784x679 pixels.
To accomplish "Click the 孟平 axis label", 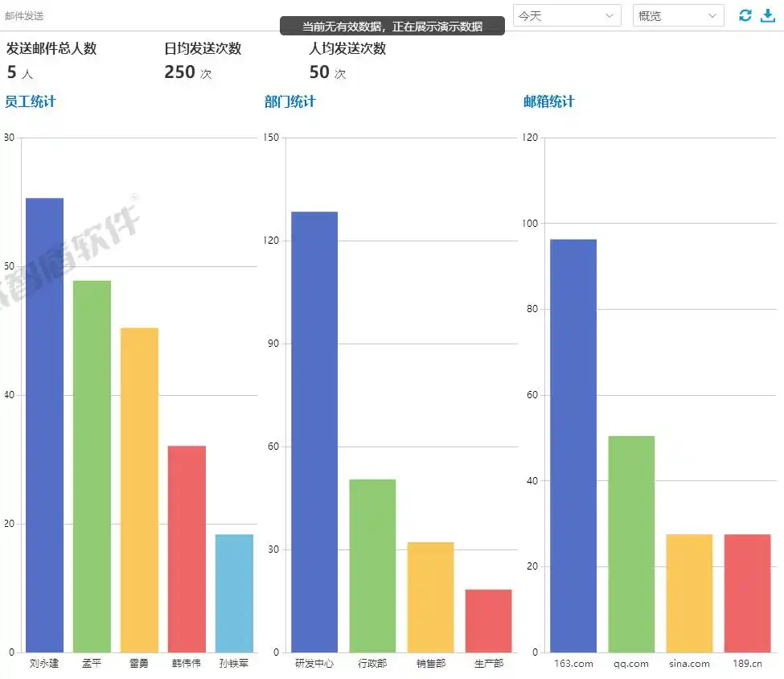I will (x=92, y=664).
